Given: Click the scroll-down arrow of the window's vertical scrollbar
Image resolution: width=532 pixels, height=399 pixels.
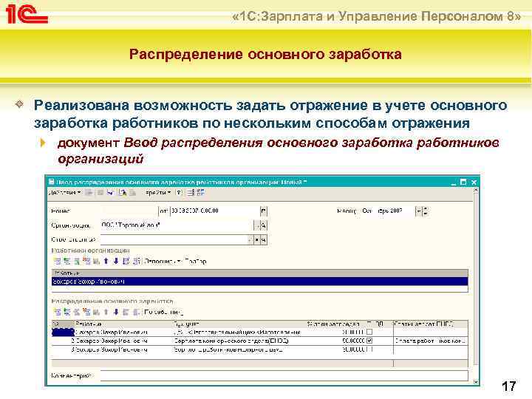Looking at the screenshot, I should coord(475,382).
